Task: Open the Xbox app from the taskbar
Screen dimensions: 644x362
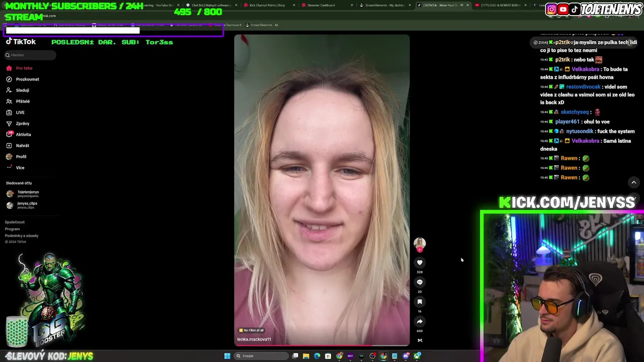Action: tap(417, 356)
